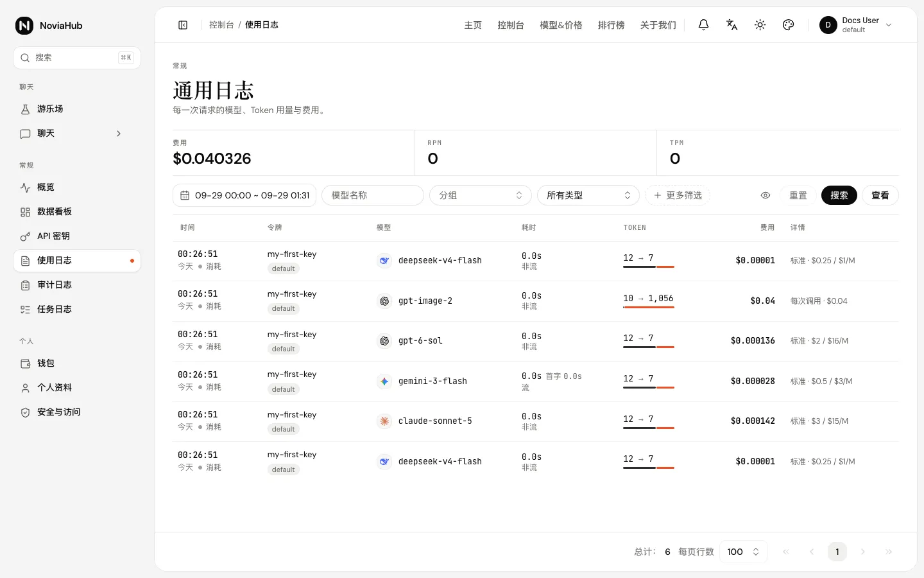Click the claude-sonnet-5 model name
Viewport: 924px width, 578px height.
[x=435, y=421]
